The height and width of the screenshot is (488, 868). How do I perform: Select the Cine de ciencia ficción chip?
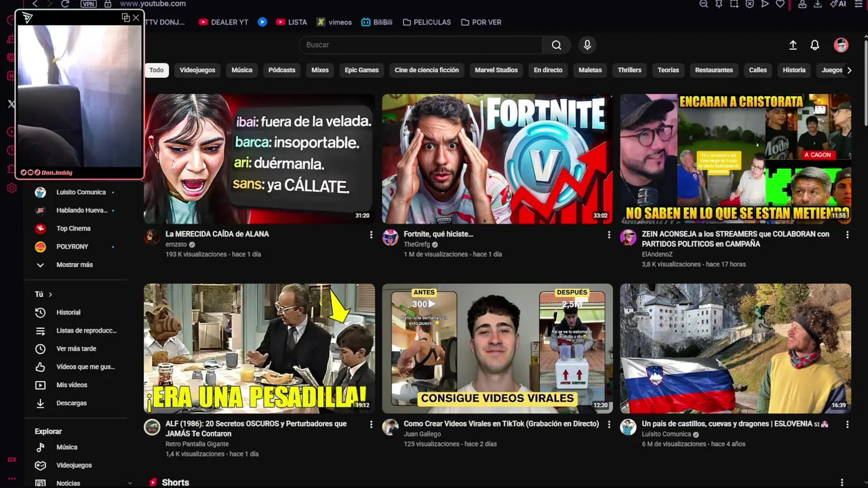[427, 70]
